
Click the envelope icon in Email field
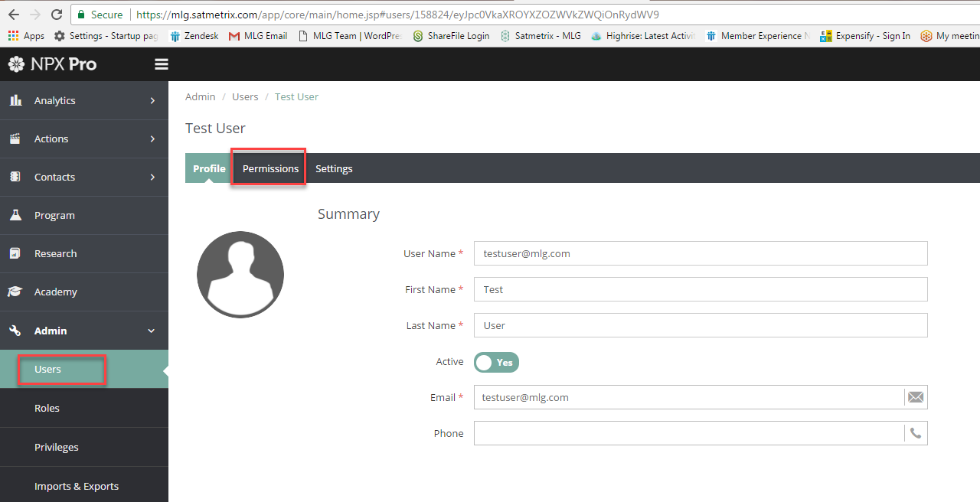[x=916, y=397]
